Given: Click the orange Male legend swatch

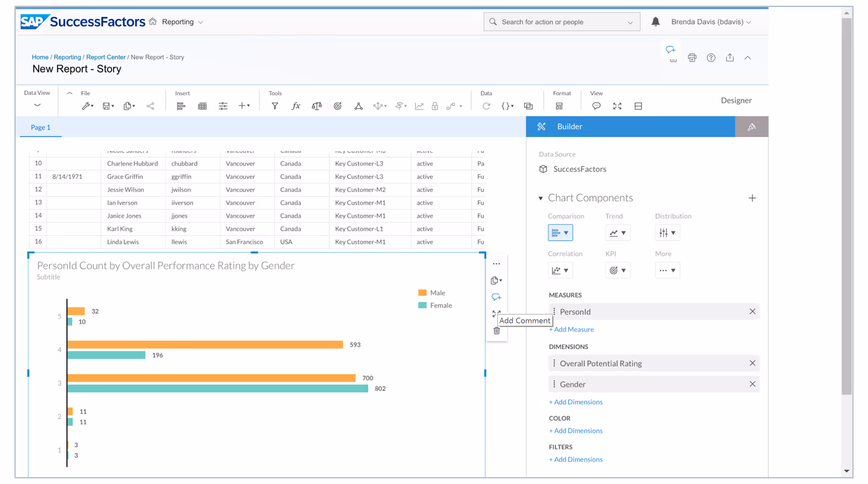Looking at the screenshot, I should pos(423,293).
